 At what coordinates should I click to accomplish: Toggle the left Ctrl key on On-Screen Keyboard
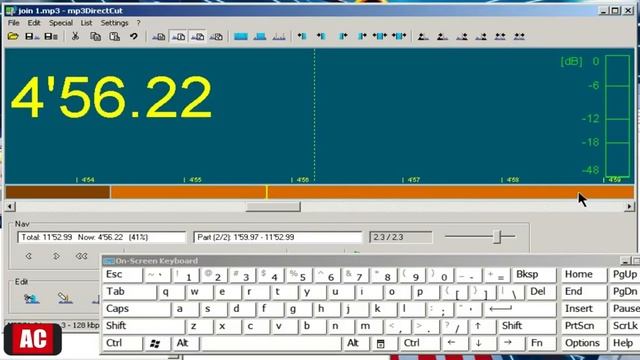click(x=122, y=343)
